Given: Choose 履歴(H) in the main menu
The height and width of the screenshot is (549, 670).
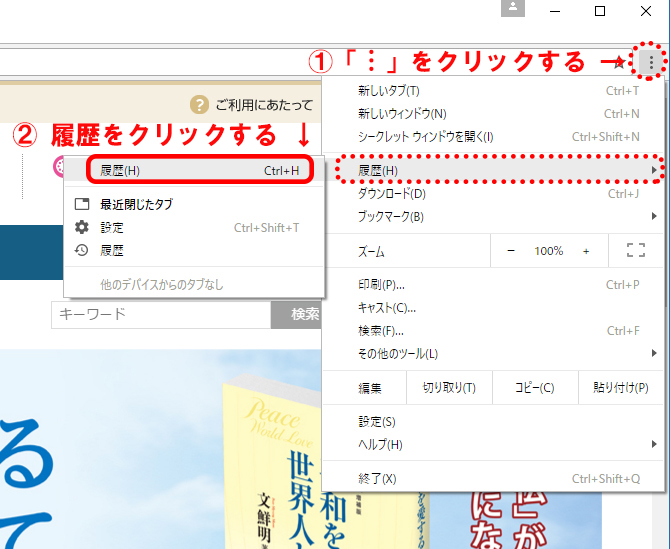Looking at the screenshot, I should coord(493,171).
